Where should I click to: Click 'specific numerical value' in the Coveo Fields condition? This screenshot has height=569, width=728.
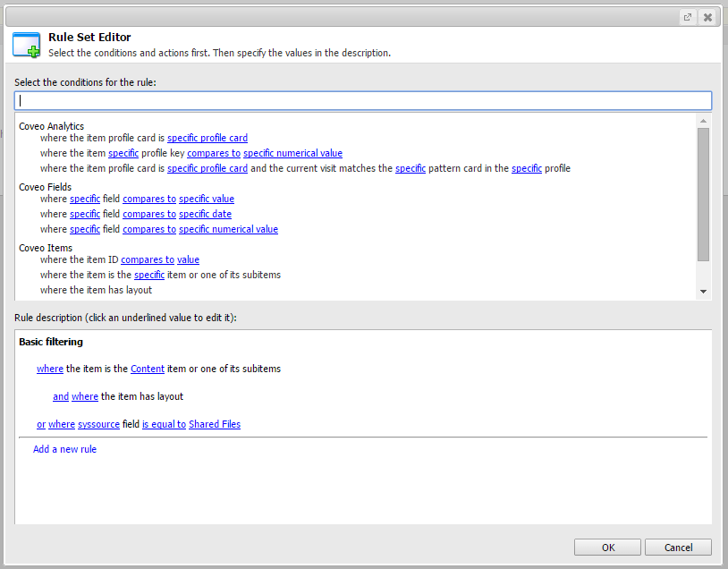click(x=228, y=229)
